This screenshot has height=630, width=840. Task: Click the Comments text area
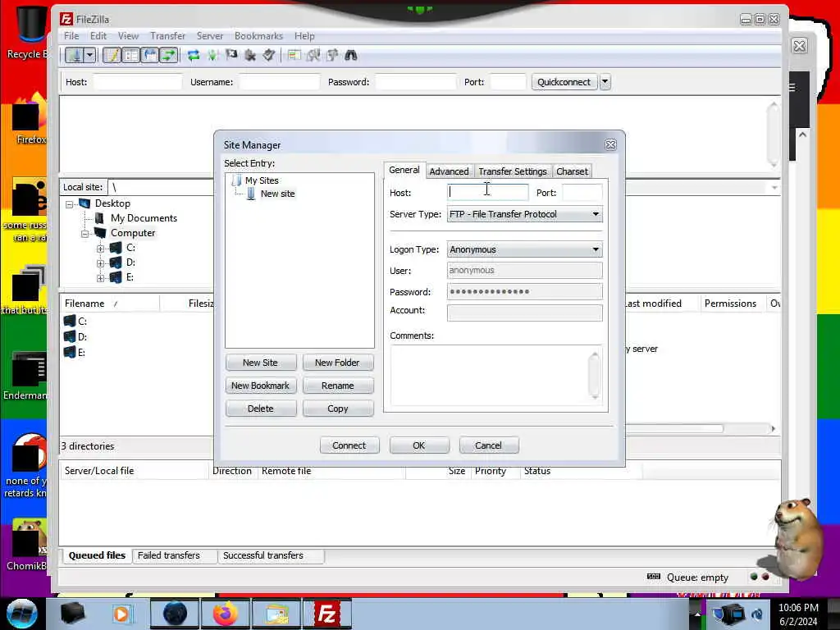coord(496,375)
